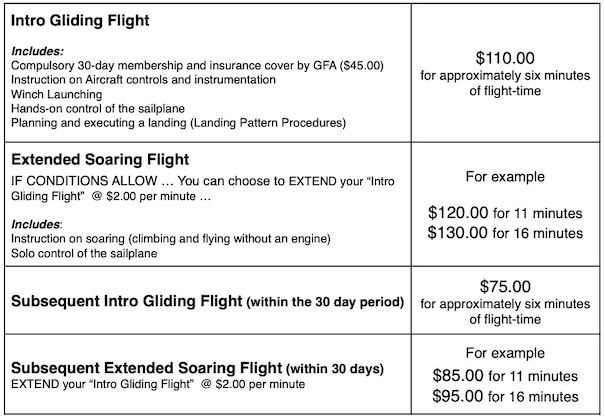
Task: Select the $85.00 for 11 minutes price
Action: [x=504, y=377]
